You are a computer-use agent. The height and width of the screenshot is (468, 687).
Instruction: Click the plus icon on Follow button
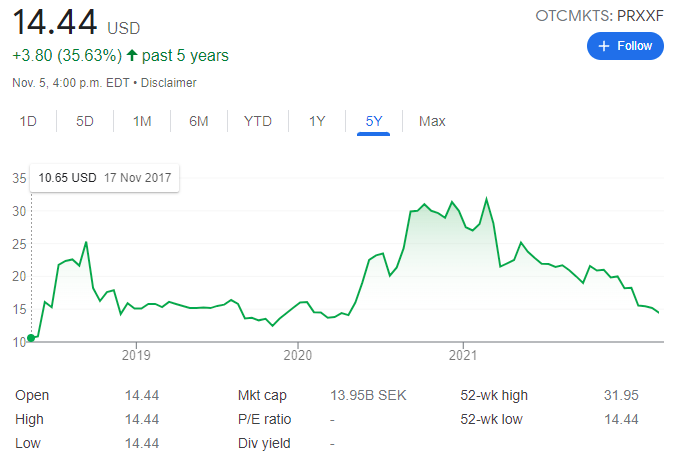coord(603,46)
